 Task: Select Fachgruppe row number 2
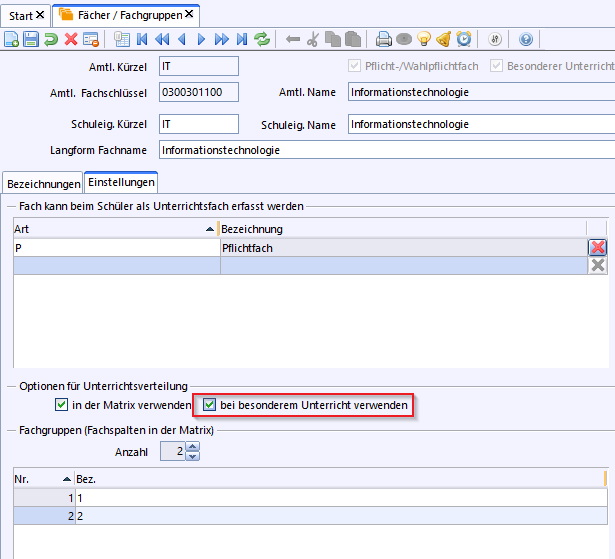tap(310, 516)
